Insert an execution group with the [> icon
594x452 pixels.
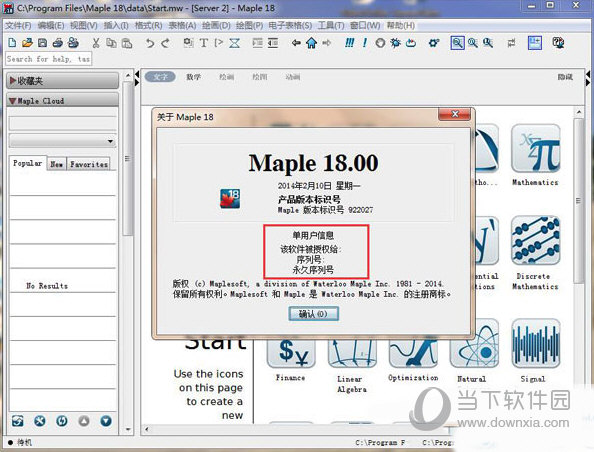coord(219,43)
